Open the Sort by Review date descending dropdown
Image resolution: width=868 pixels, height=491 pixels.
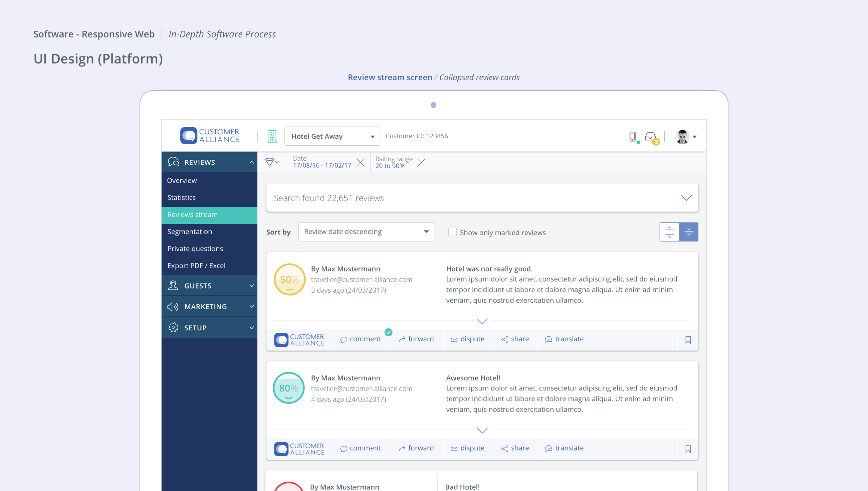click(x=367, y=232)
